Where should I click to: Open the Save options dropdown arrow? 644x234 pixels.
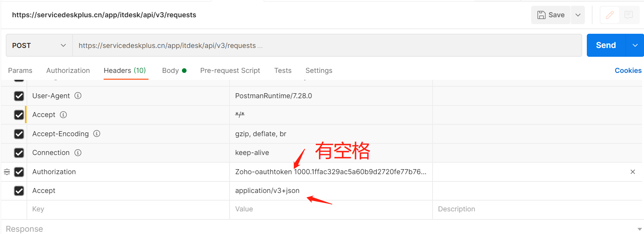[578, 15]
